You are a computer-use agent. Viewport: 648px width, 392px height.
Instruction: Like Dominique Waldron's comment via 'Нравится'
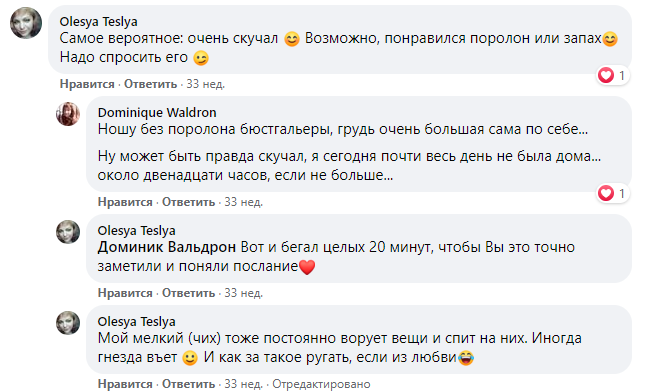pyautogui.click(x=125, y=202)
